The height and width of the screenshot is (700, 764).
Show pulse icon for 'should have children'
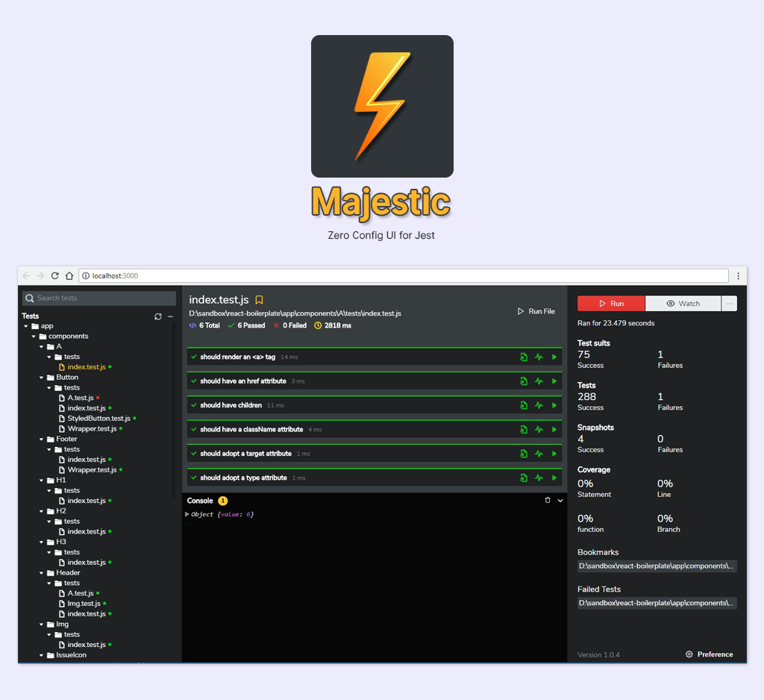[x=539, y=405]
